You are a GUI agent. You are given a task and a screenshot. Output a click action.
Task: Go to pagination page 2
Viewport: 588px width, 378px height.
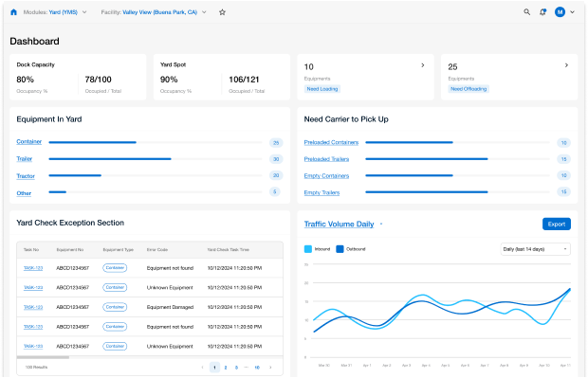[226, 368]
